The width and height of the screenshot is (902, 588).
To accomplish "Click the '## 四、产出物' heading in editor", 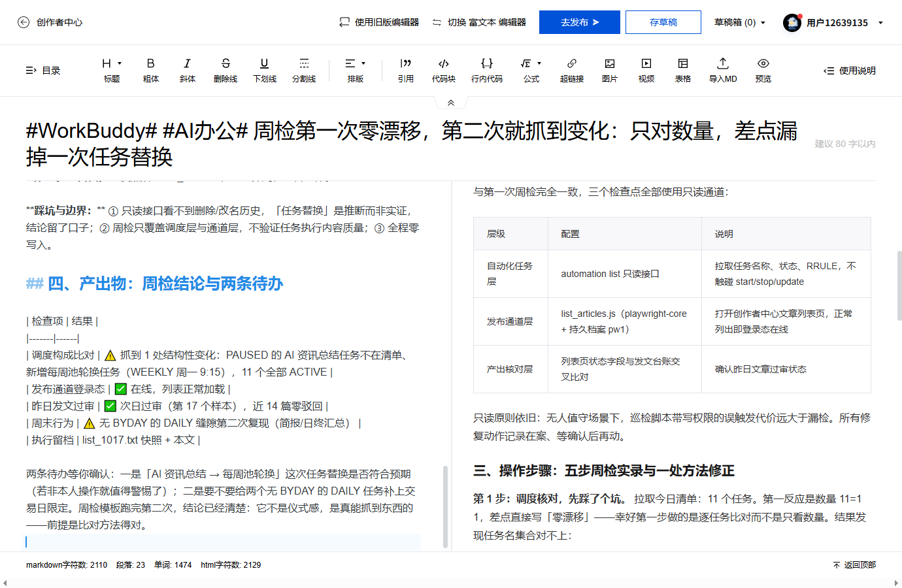I will tap(154, 284).
